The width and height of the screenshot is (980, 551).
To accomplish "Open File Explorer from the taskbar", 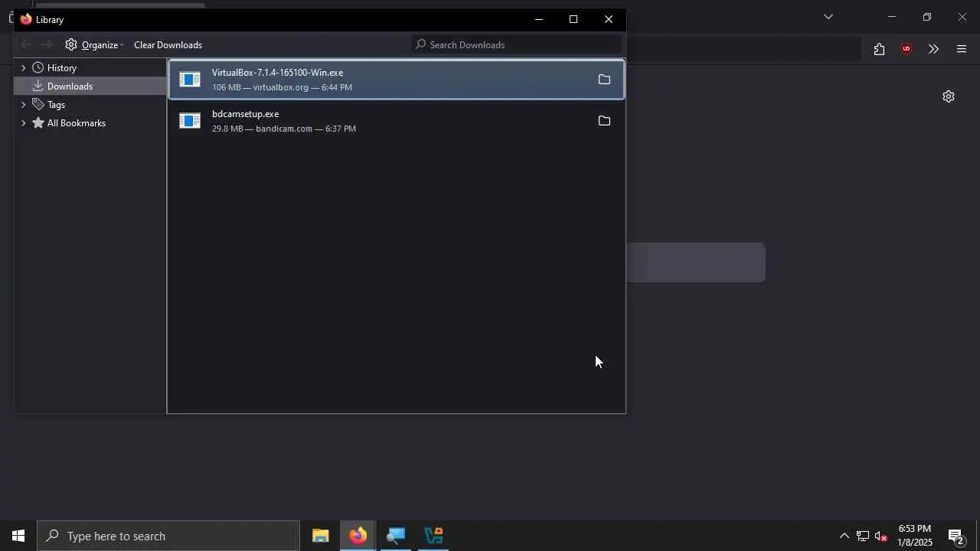I will [x=320, y=536].
